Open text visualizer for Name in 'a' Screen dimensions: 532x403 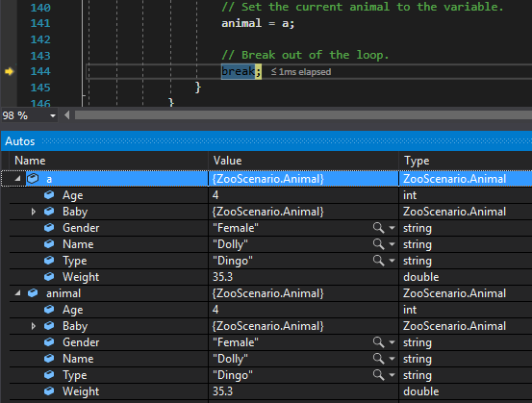pos(378,244)
